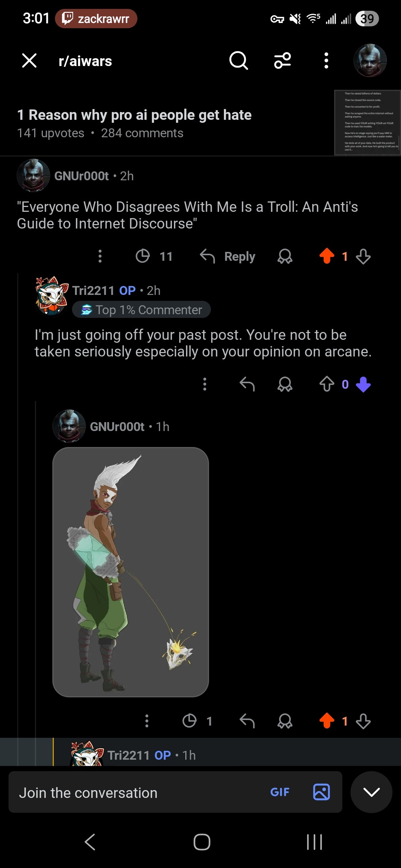Open the search magnifier icon
Viewport: 401px width, 868px height.
click(238, 60)
